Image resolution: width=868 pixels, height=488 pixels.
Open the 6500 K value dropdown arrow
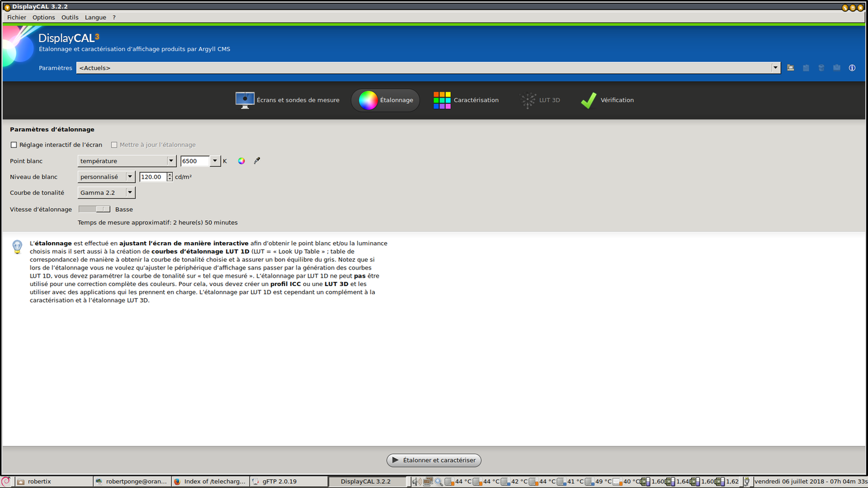tap(215, 161)
